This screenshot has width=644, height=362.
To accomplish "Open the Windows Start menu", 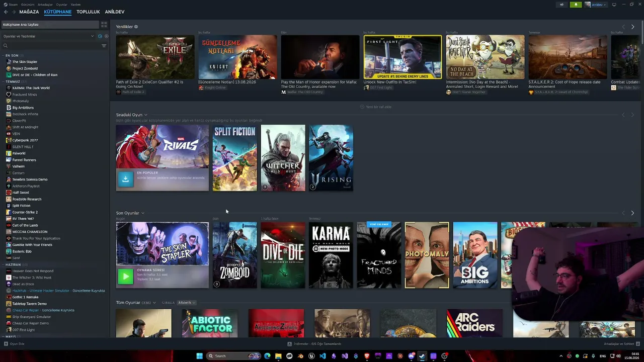I will [x=199, y=356].
